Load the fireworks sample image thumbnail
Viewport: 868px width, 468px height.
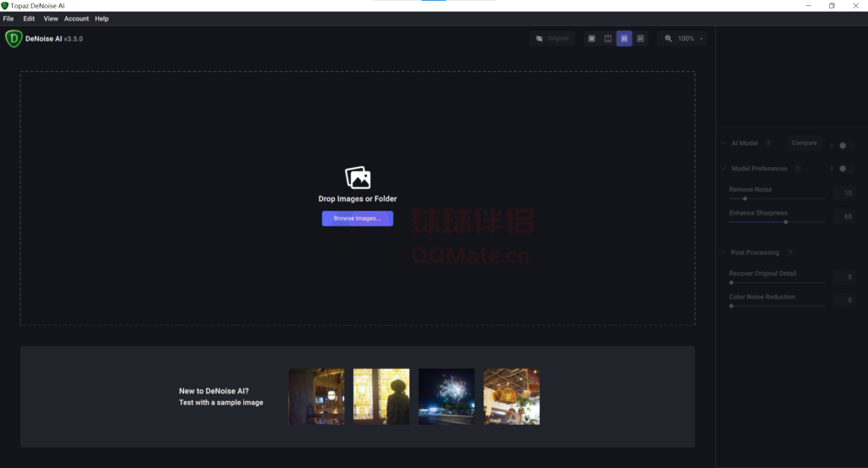click(x=446, y=396)
